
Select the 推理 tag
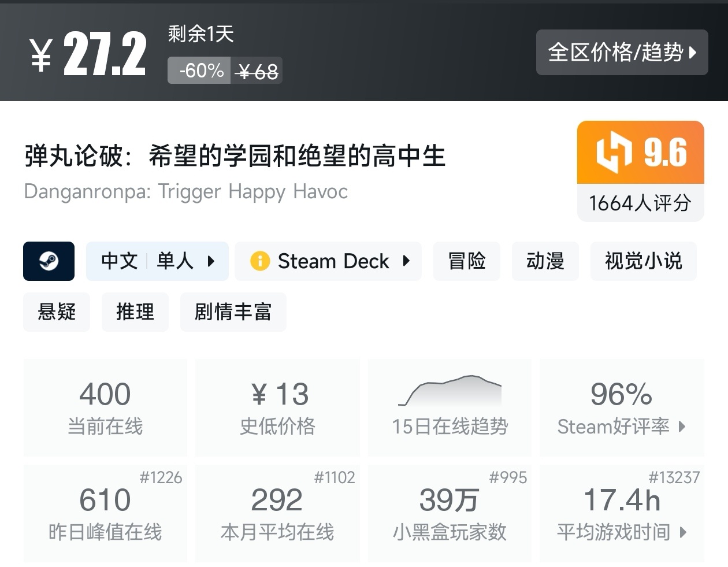pos(135,312)
